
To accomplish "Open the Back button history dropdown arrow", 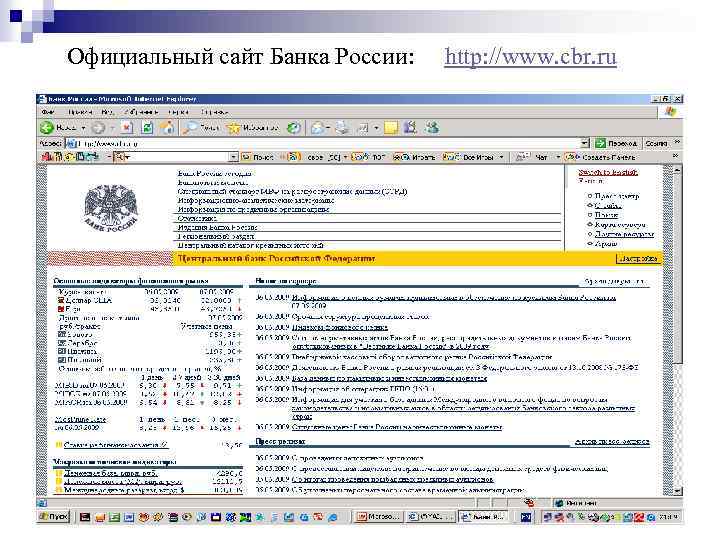I will point(84,128).
